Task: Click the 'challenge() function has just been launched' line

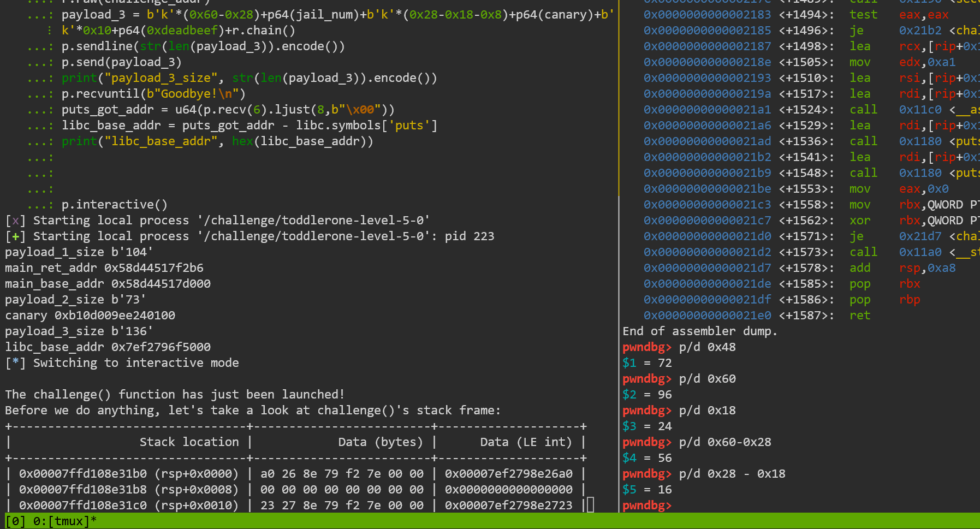Action: [x=175, y=395]
